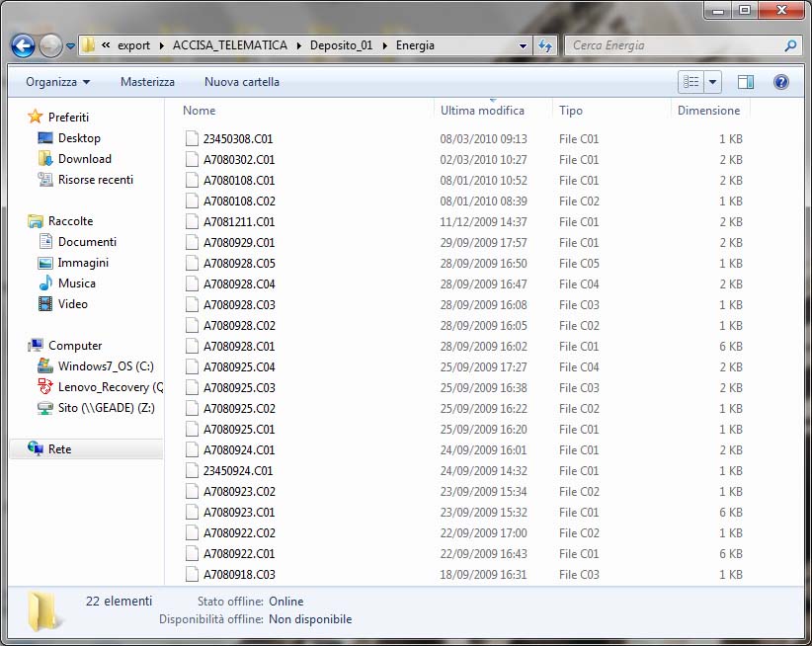
Task: Click the Masterizza toolbar button
Action: pos(147,82)
